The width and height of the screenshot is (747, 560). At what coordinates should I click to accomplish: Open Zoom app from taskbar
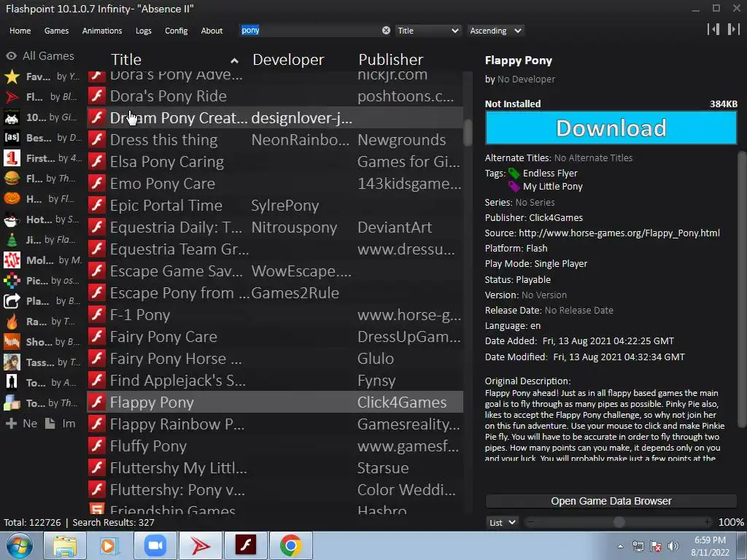155,545
